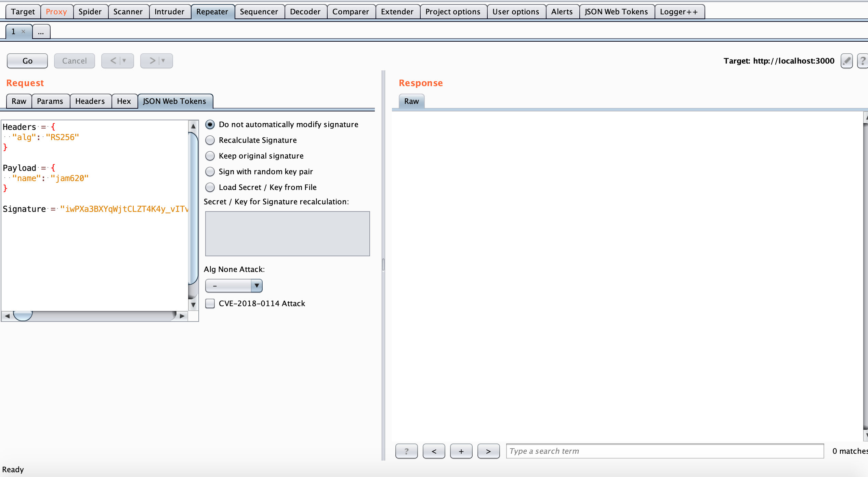Click the Go button

tap(27, 61)
